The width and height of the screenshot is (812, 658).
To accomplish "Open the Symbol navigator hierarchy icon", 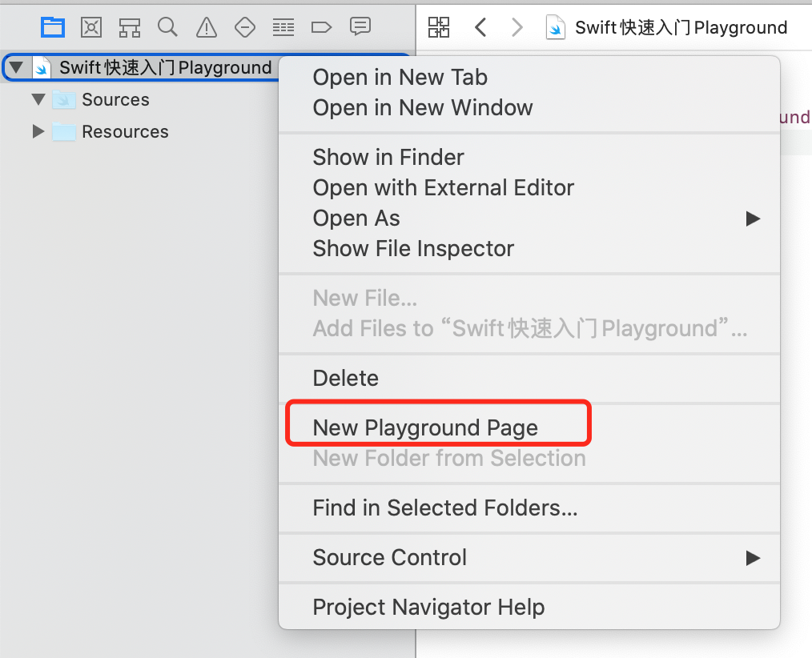I will pos(130,27).
